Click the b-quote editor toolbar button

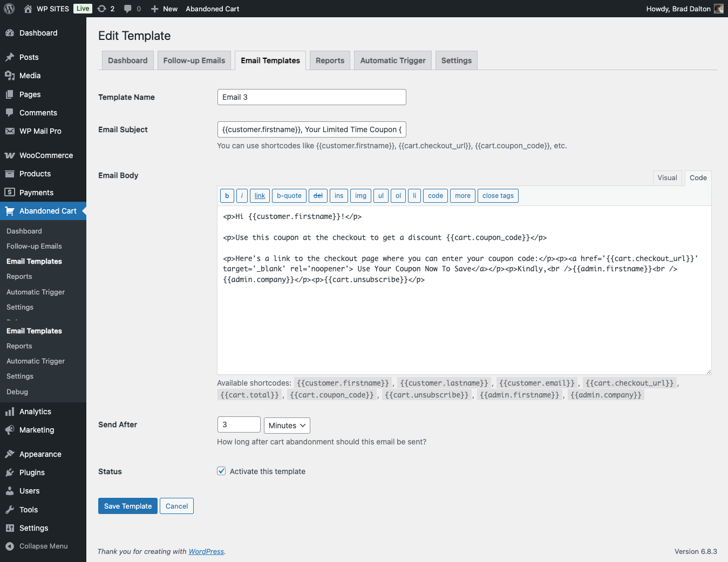coord(289,196)
